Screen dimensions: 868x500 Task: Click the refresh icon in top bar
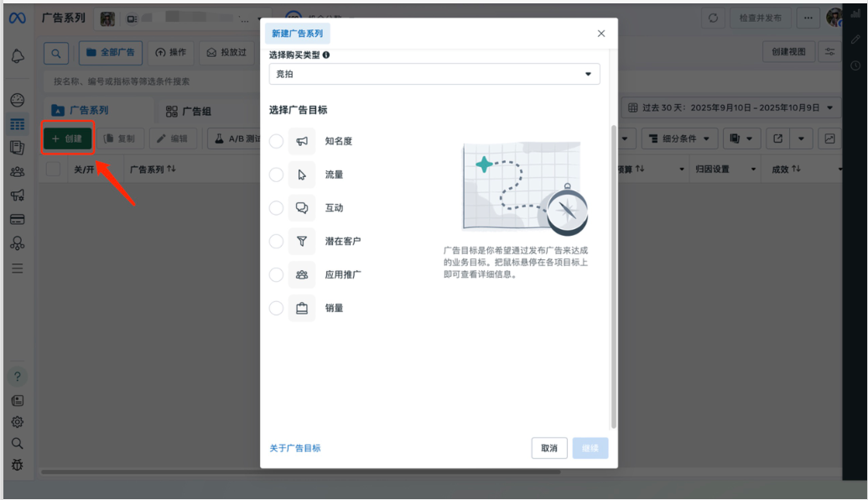[x=713, y=18]
